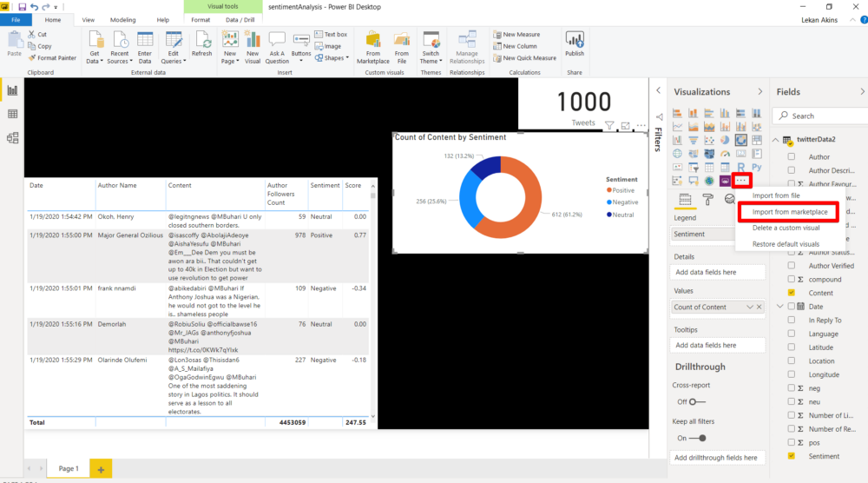
Task: Select the scatter chart visual
Action: [x=709, y=140]
